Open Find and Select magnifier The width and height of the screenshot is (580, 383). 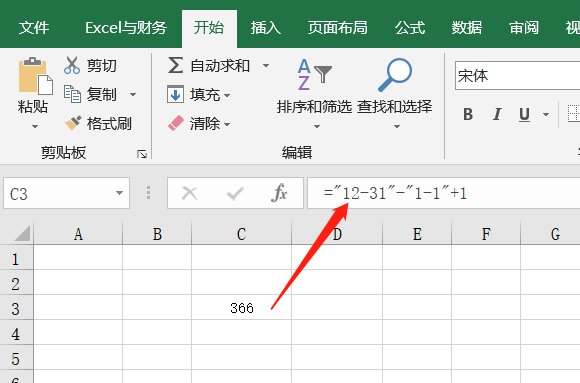tap(395, 75)
